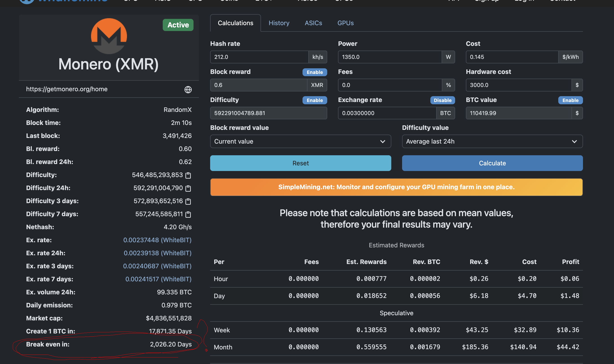Open the SimpleMining.net orange banner

pos(396,187)
